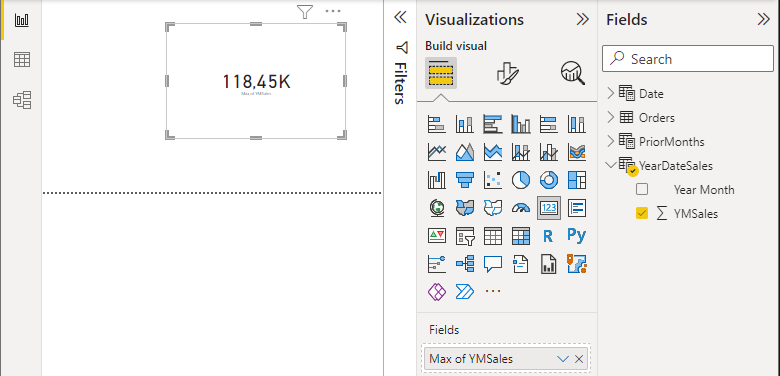
Task: Switch to Model view in sidebar
Action: pyautogui.click(x=22, y=100)
